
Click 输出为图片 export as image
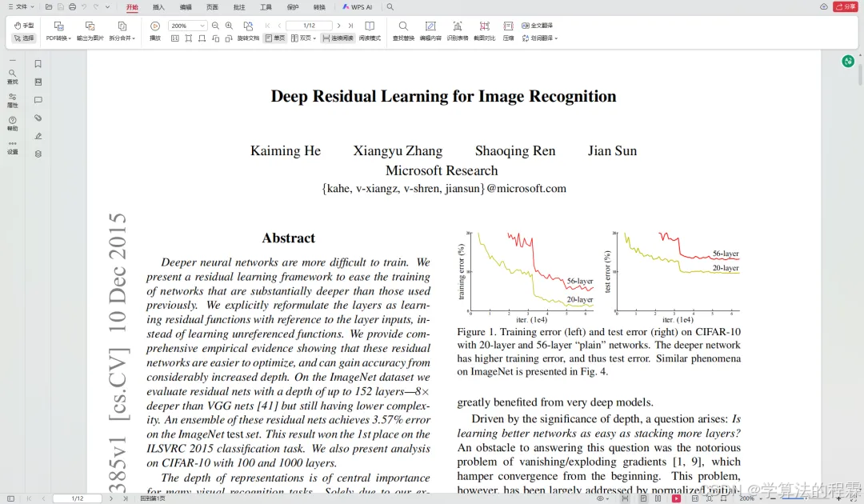(90, 31)
